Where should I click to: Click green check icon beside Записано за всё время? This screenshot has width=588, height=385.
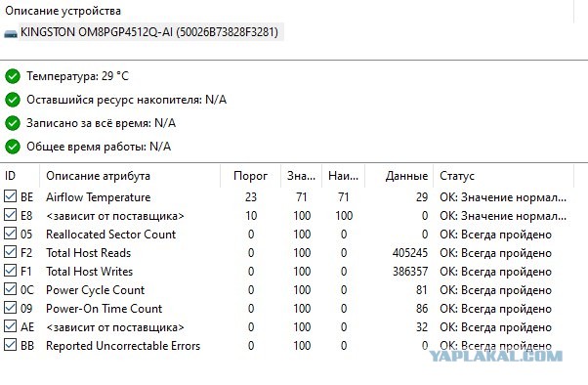[13, 123]
